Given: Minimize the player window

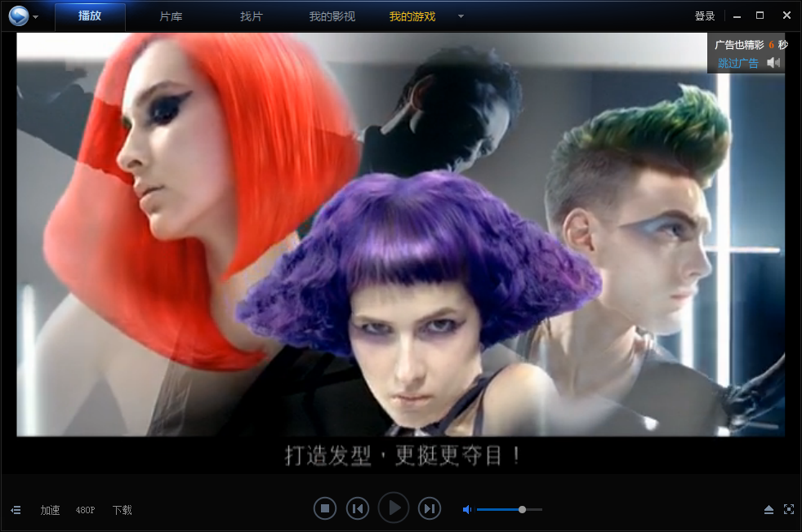Looking at the screenshot, I should click(x=737, y=16).
